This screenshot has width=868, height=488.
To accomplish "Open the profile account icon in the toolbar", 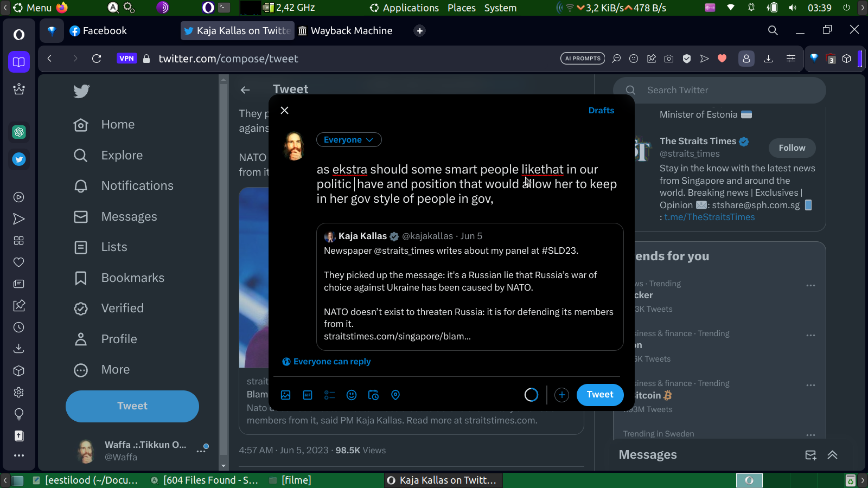I will [x=746, y=59].
